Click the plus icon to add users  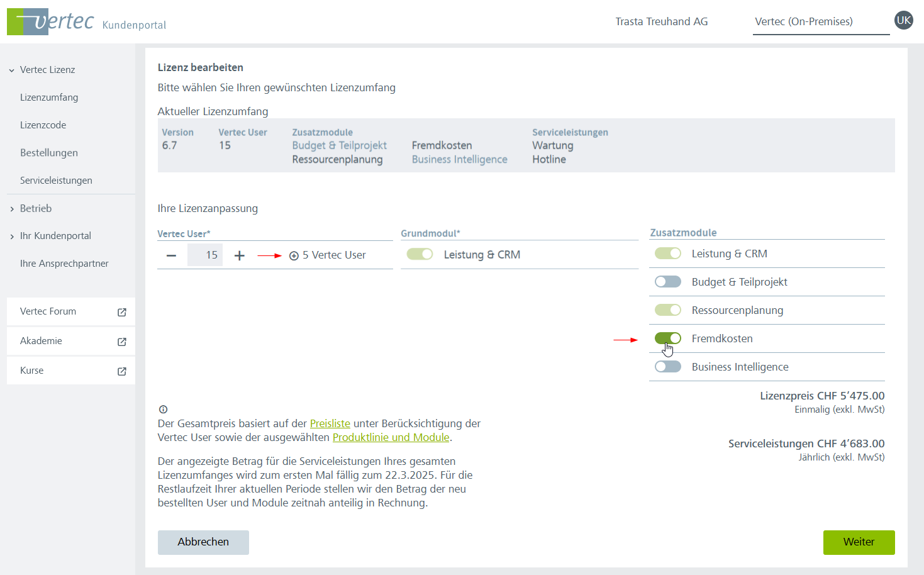pyautogui.click(x=239, y=255)
